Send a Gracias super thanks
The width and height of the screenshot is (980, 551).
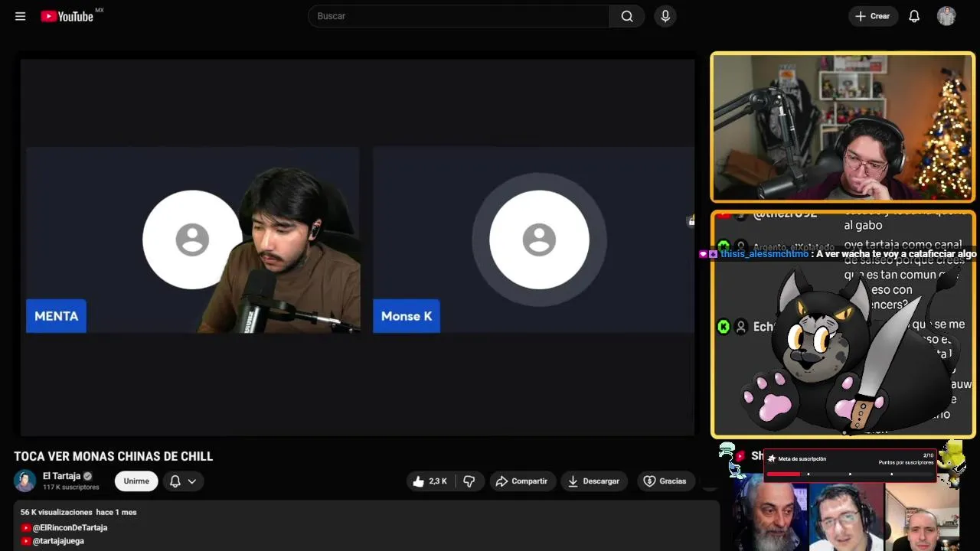[665, 481]
